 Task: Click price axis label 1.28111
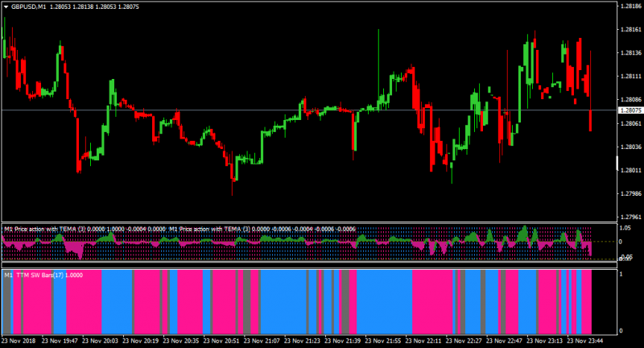[x=631, y=77]
